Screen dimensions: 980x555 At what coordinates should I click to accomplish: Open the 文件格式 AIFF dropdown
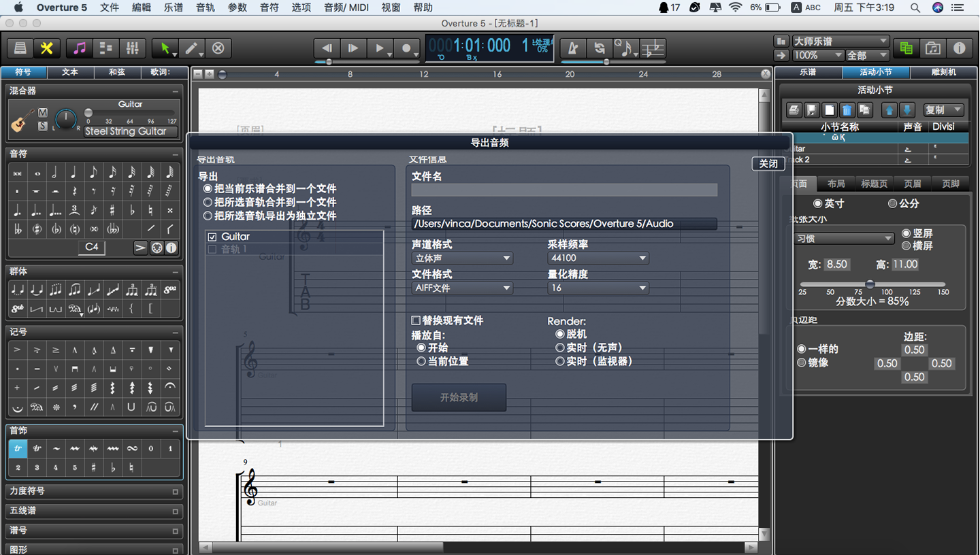(x=462, y=288)
